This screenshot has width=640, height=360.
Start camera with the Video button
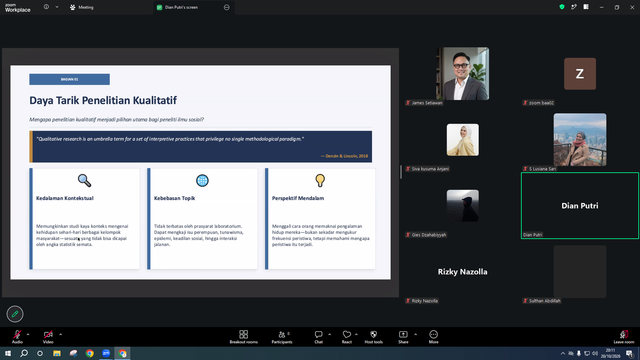48,337
